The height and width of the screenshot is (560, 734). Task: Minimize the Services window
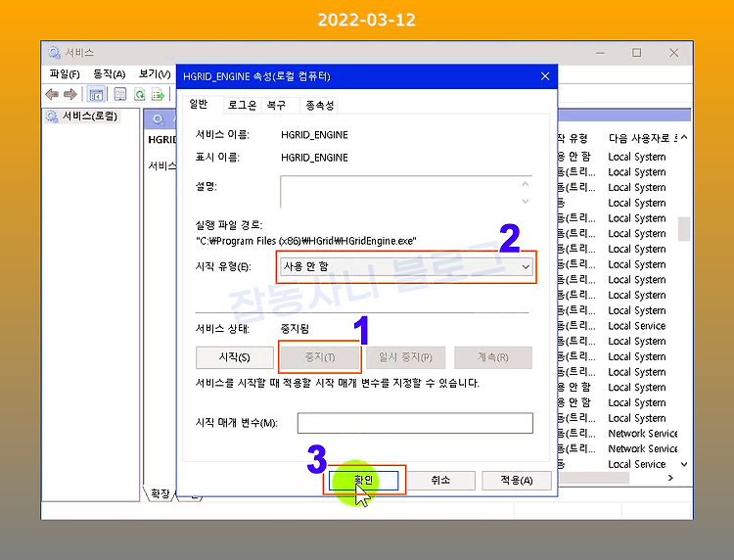[x=600, y=53]
